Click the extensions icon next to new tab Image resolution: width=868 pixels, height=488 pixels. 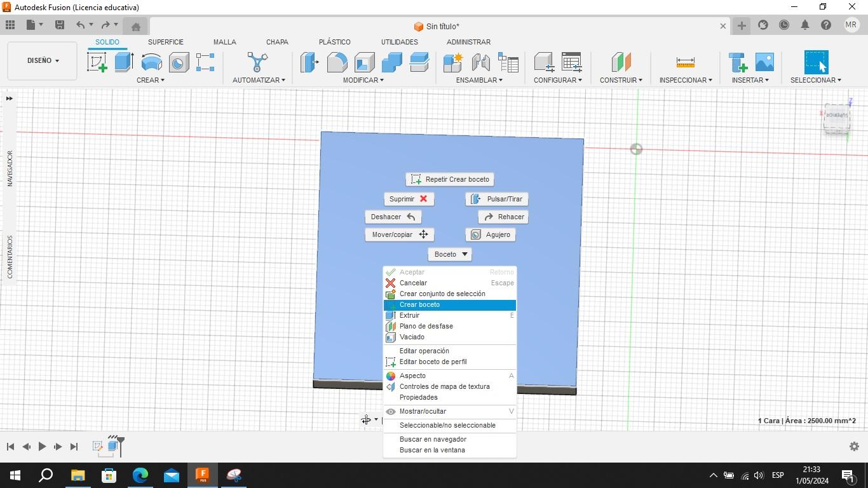point(763,25)
